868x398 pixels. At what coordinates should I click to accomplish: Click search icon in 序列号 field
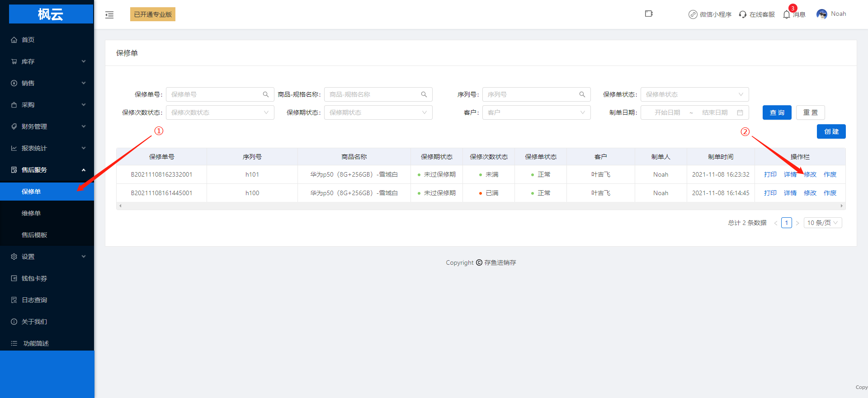click(x=582, y=94)
